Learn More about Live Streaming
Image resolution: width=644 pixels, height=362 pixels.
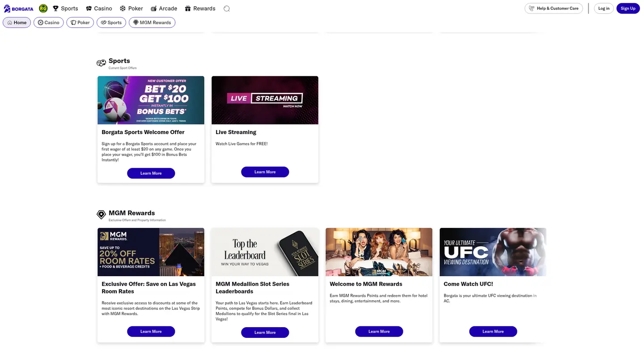coord(265,172)
